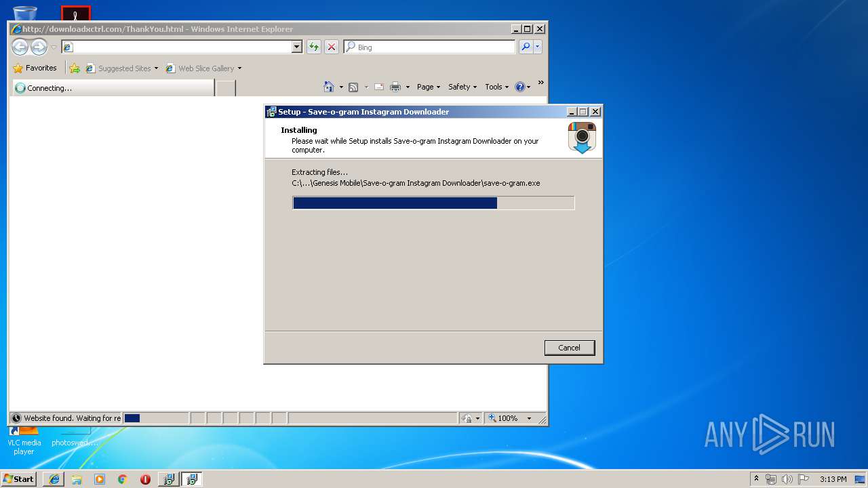This screenshot has width=868, height=488.
Task: Open Windows Media Player in taskbar
Action: click(100, 479)
